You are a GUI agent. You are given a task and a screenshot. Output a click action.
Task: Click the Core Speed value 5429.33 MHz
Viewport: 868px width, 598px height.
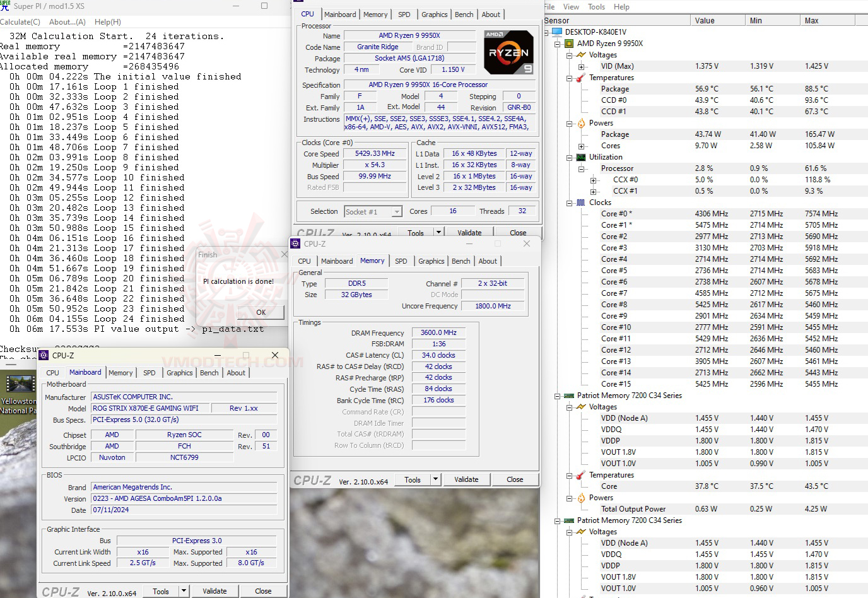[375, 153]
